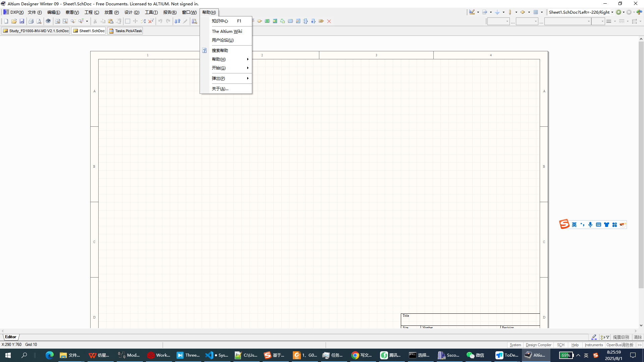Expand the 开始(G) submenu

[x=226, y=68]
